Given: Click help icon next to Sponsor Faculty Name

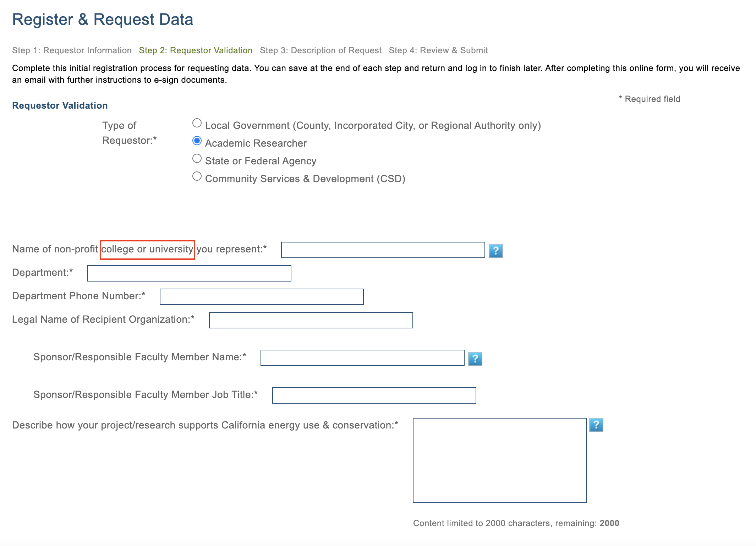Looking at the screenshot, I should pyautogui.click(x=475, y=359).
